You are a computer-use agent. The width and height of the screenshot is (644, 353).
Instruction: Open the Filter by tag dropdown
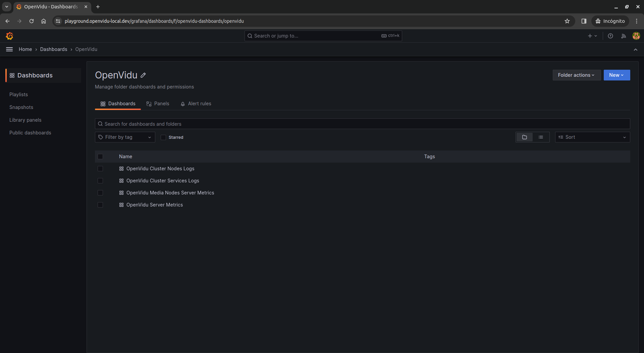coord(124,137)
